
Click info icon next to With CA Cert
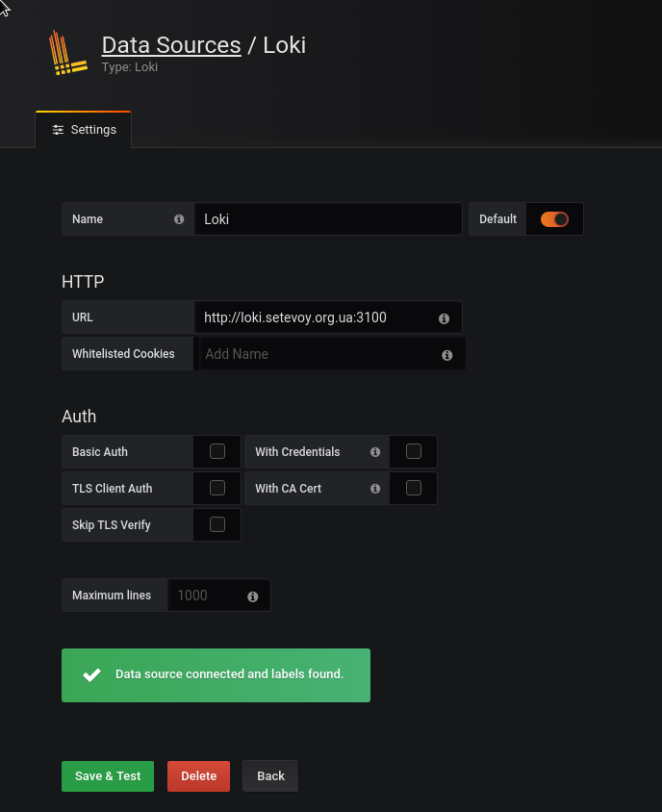tap(375, 489)
